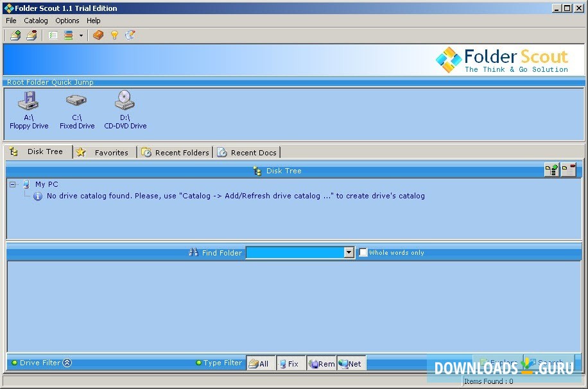Click the 'No drive catalog found' message row
Image resolution: width=588 pixels, height=389 pixels.
pyautogui.click(x=236, y=196)
